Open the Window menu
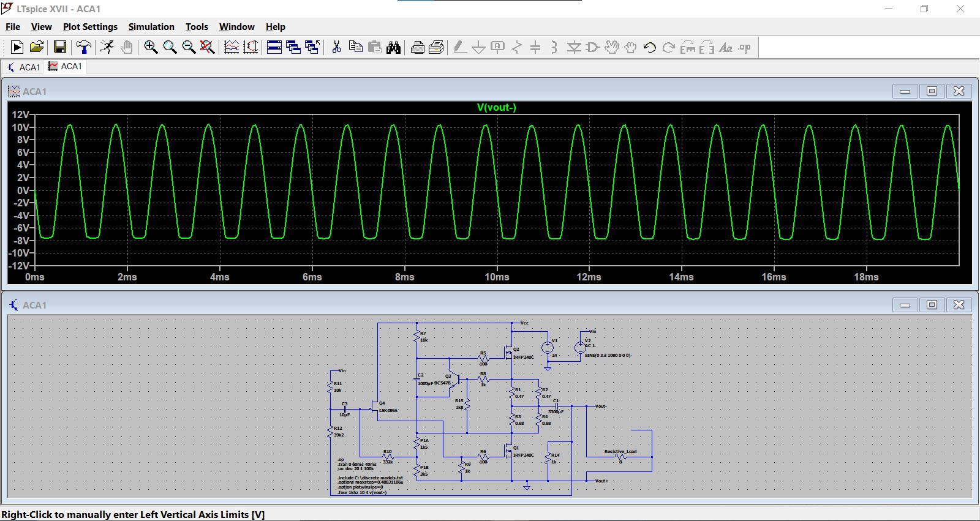The width and height of the screenshot is (980, 521). coord(236,27)
